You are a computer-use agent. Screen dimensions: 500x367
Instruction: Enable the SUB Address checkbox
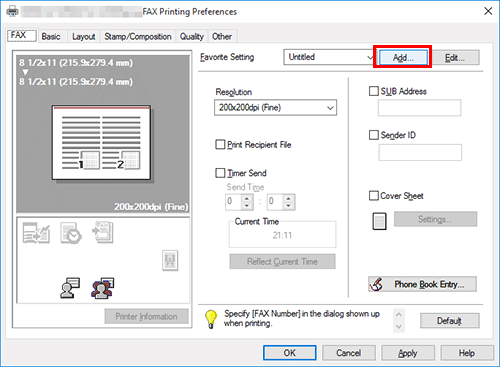coord(374,91)
